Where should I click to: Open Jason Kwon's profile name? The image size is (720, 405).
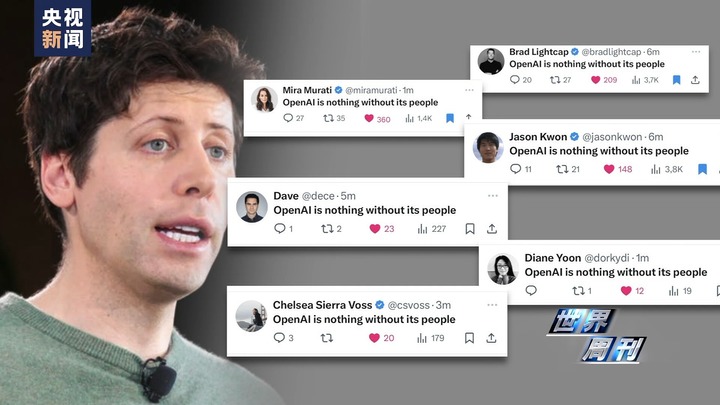(x=538, y=137)
